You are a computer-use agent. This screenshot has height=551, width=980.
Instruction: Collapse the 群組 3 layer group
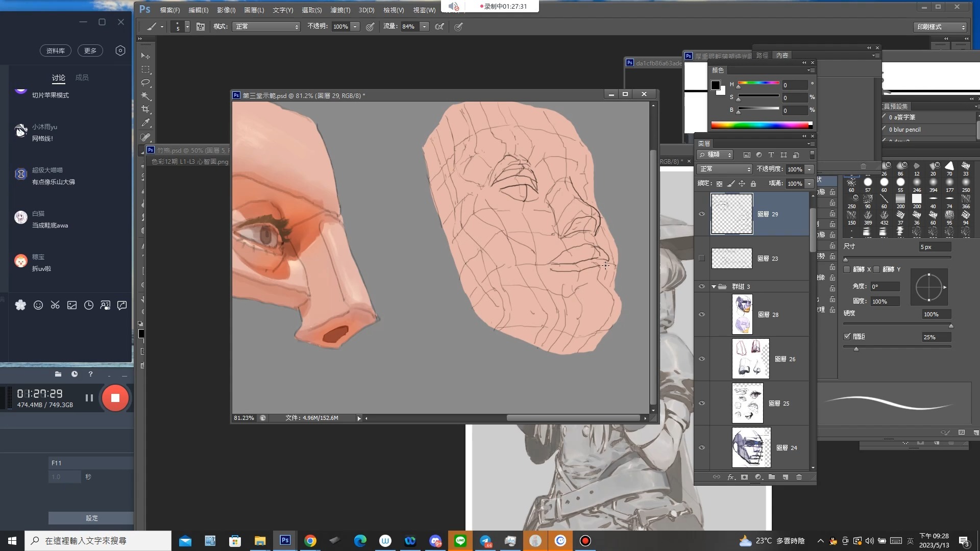click(714, 287)
